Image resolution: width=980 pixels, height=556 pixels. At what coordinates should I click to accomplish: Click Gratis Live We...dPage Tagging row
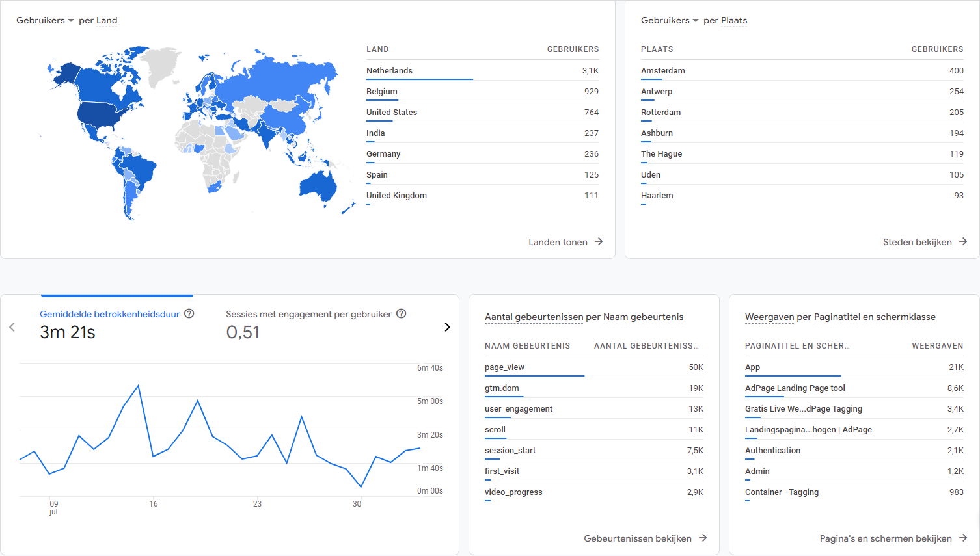point(854,408)
